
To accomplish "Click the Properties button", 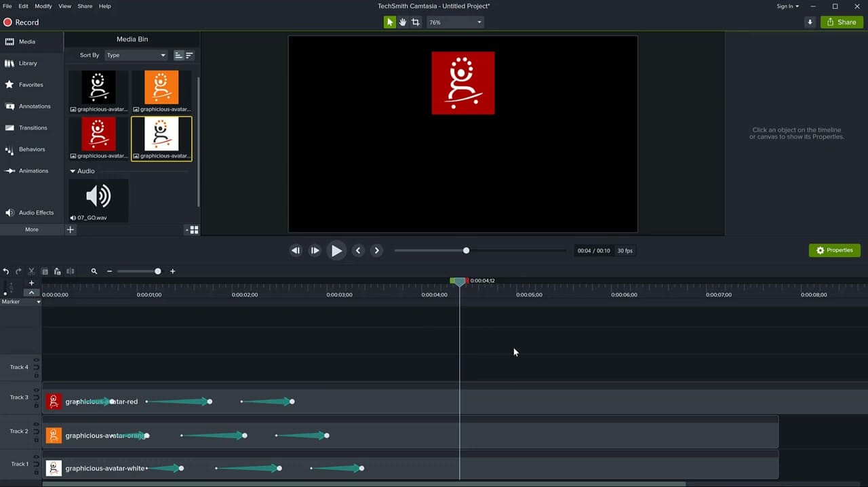I will (x=835, y=250).
